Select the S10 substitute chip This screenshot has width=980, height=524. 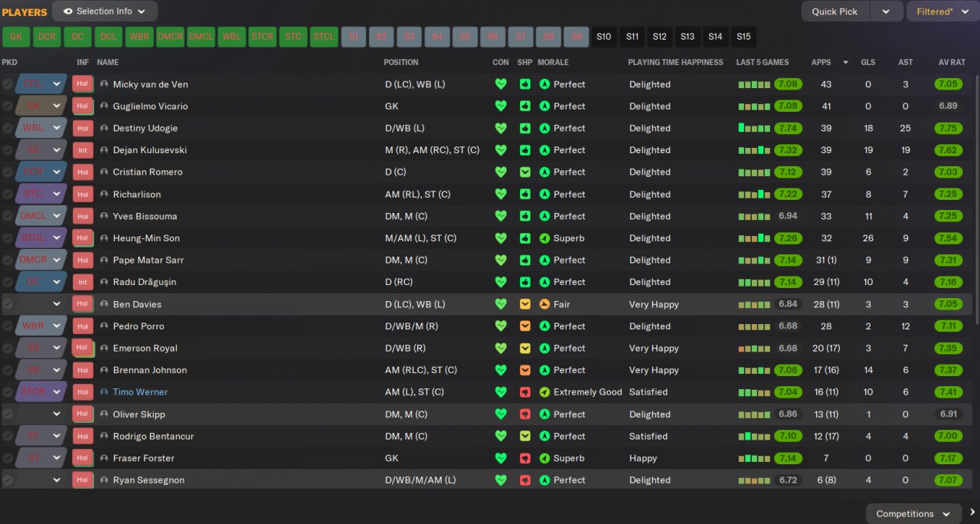click(x=604, y=37)
